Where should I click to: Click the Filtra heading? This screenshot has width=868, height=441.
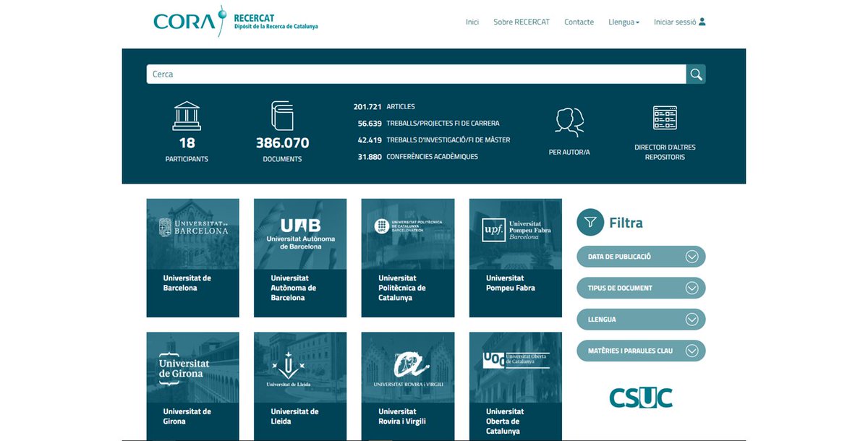point(626,223)
